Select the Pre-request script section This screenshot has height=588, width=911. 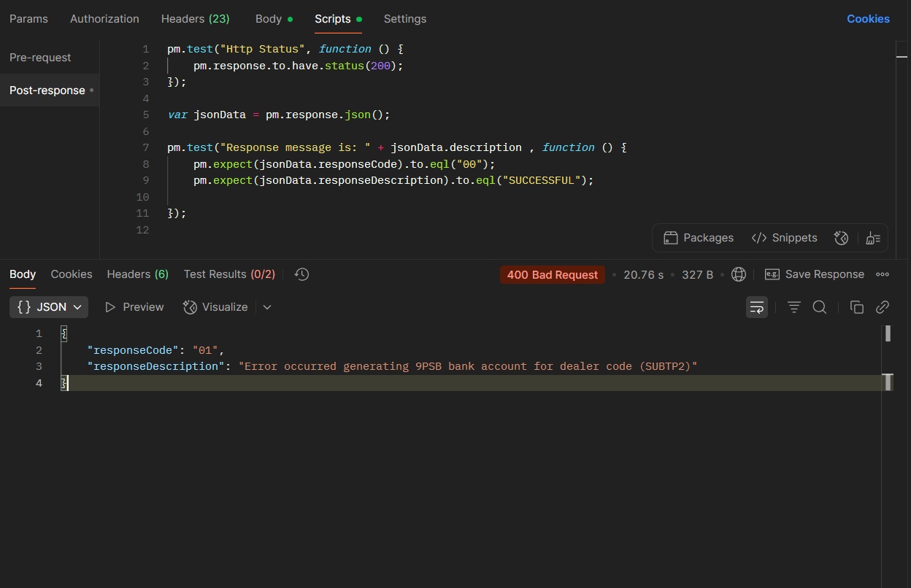(x=40, y=58)
